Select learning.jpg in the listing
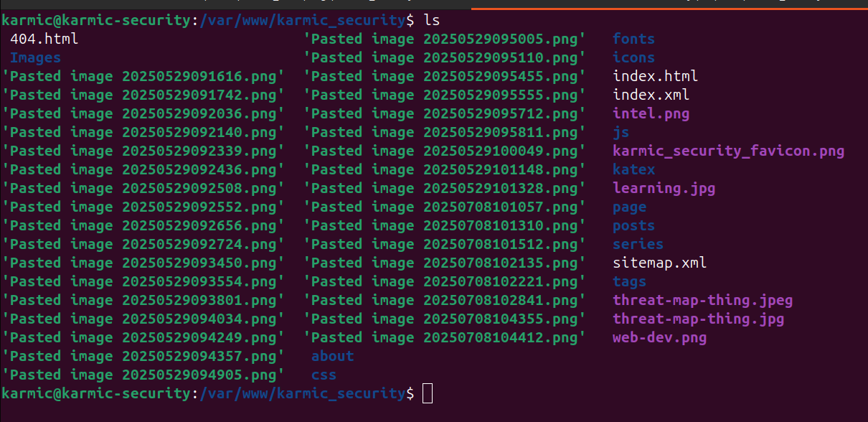 tap(664, 189)
